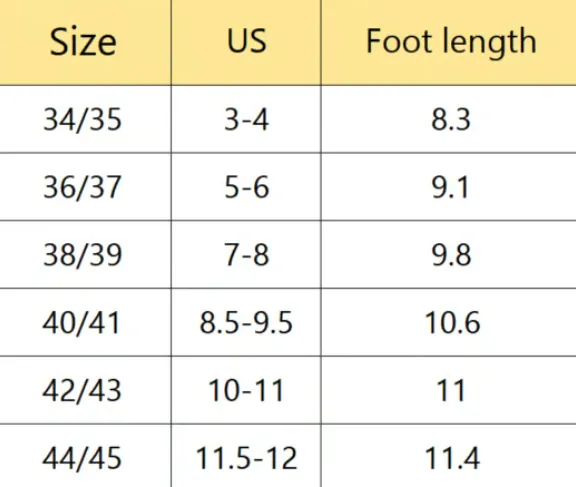Click the US column header
This screenshot has height=487, width=576.
click(246, 42)
